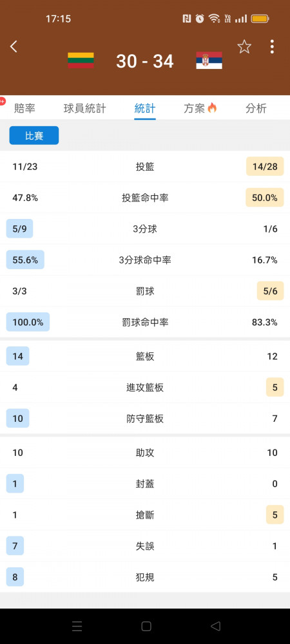Select the 比賽 filter button

click(34, 135)
